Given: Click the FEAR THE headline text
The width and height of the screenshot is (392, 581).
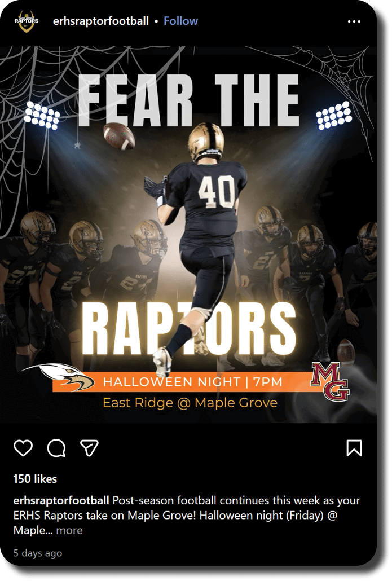Looking at the screenshot, I should tap(189, 101).
